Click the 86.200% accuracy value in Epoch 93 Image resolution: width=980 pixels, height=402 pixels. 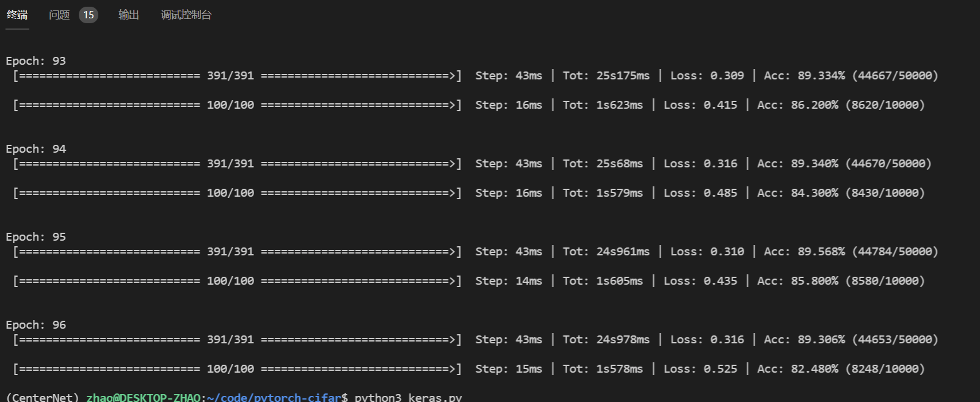point(815,105)
